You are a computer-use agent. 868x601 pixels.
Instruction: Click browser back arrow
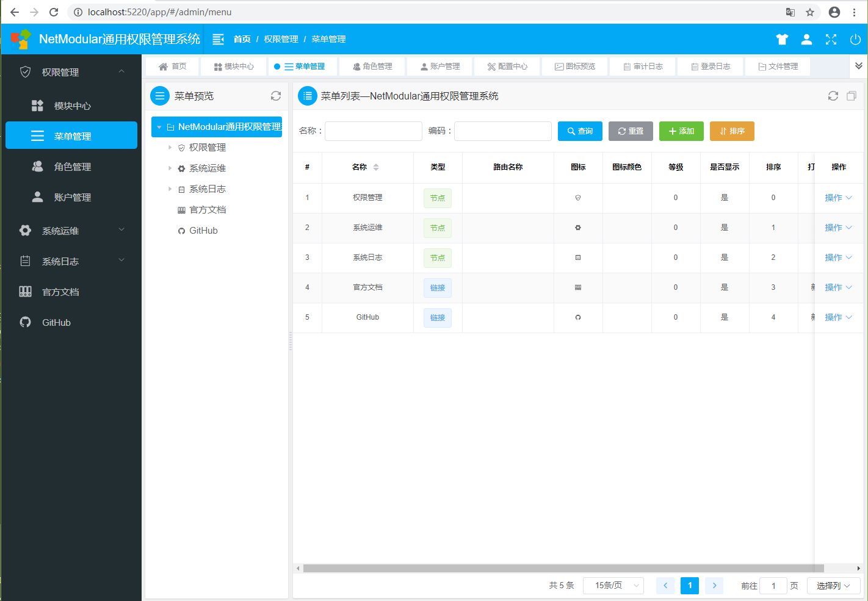pyautogui.click(x=15, y=12)
